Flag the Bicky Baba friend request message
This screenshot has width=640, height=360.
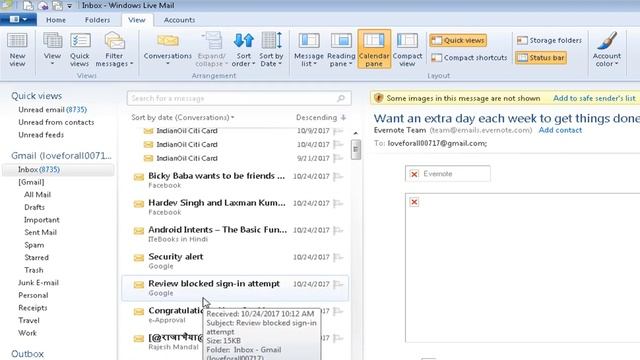tap(338, 176)
